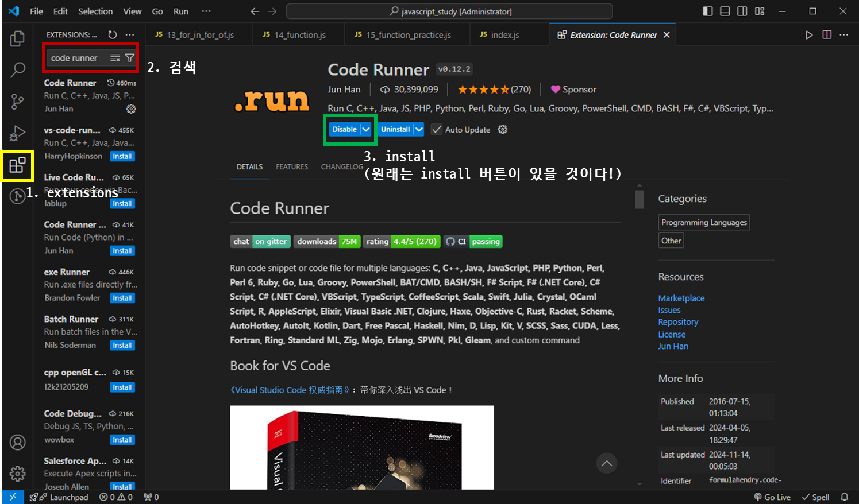
Task: Open Spell checker status item
Action: coord(815,497)
